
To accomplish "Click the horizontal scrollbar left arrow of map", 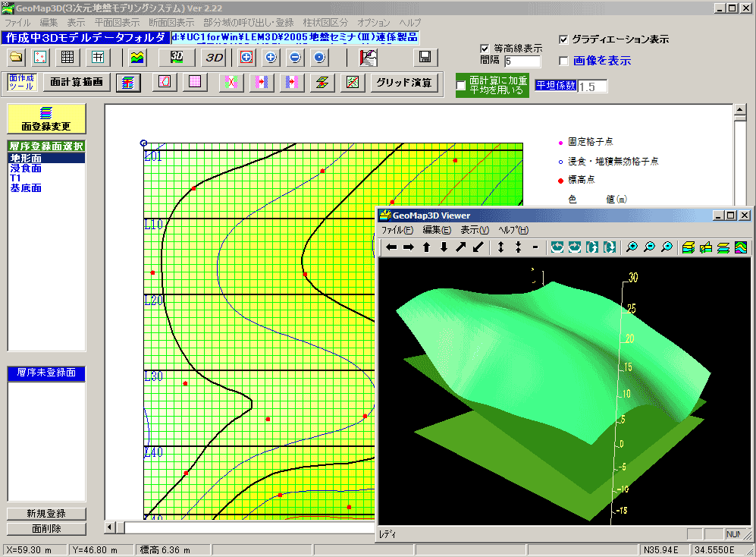I will click(x=110, y=527).
